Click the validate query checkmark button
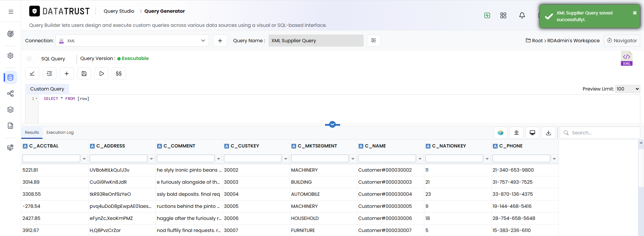 32,73
